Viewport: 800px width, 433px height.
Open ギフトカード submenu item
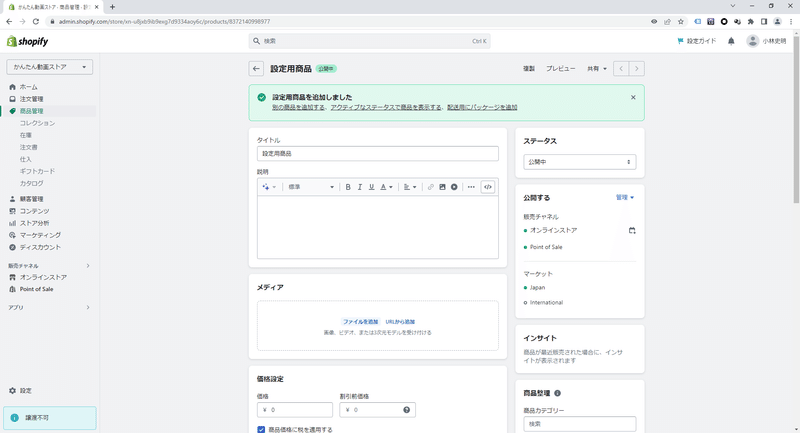pos(37,171)
